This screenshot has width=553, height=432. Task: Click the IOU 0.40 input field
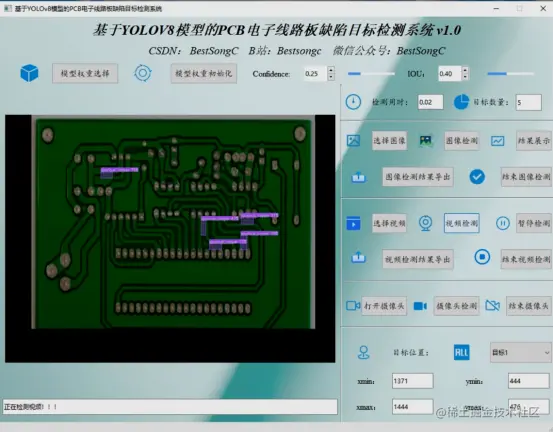coord(450,73)
